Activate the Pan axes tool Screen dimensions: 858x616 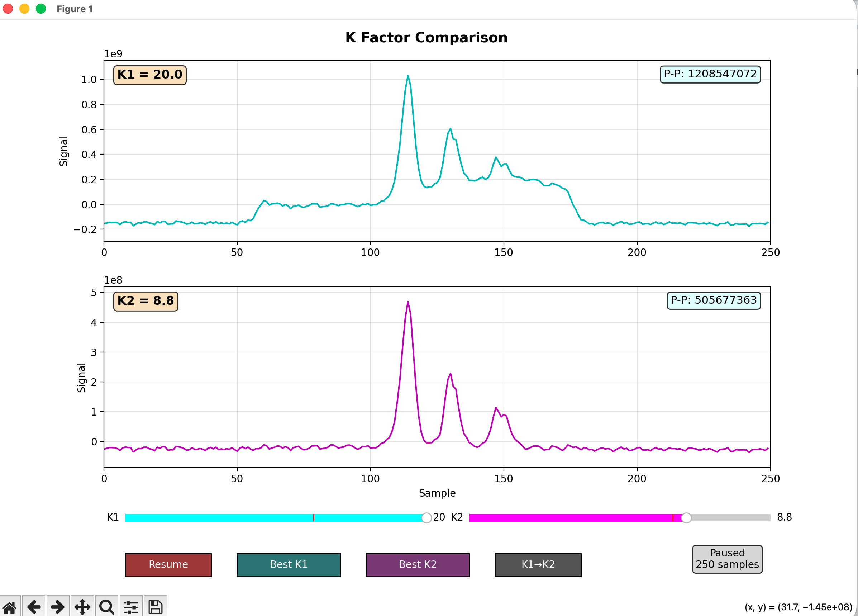click(82, 607)
